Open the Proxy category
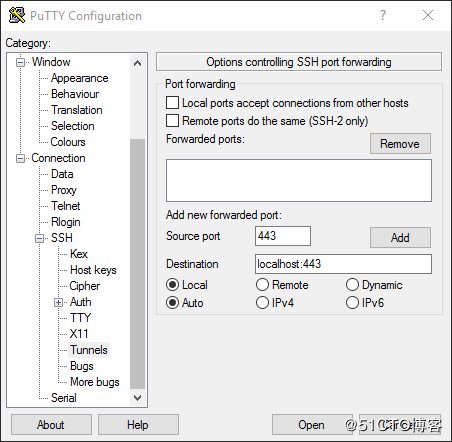The height and width of the screenshot is (442, 452). coord(64,190)
